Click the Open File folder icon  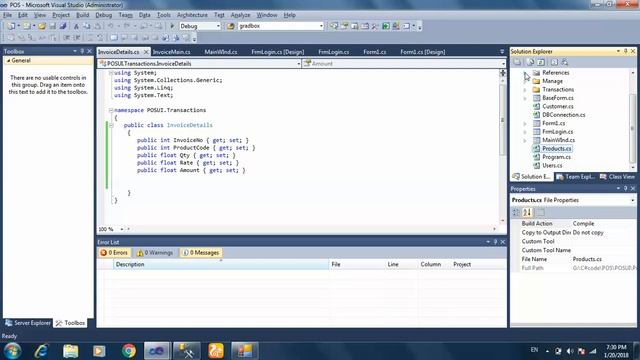(x=42, y=26)
